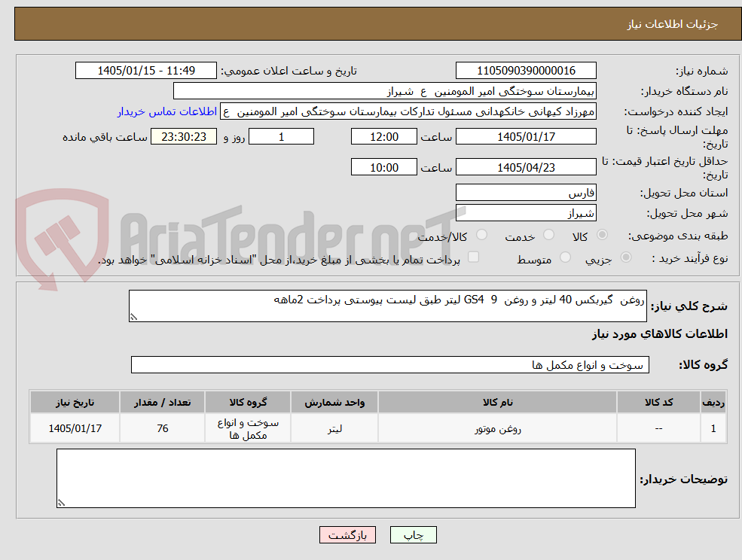Click the اطلاعات کالاهای مورد نیاز heading
The image size is (742, 560).
(660, 334)
